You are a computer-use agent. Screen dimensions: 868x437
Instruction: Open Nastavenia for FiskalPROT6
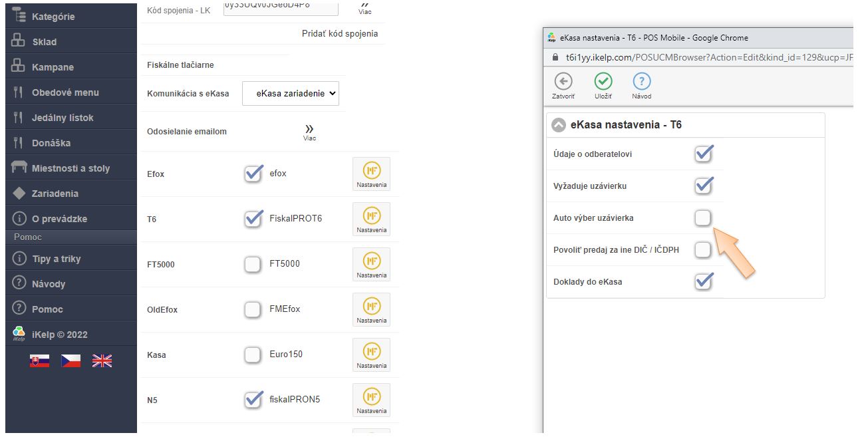coord(371,219)
